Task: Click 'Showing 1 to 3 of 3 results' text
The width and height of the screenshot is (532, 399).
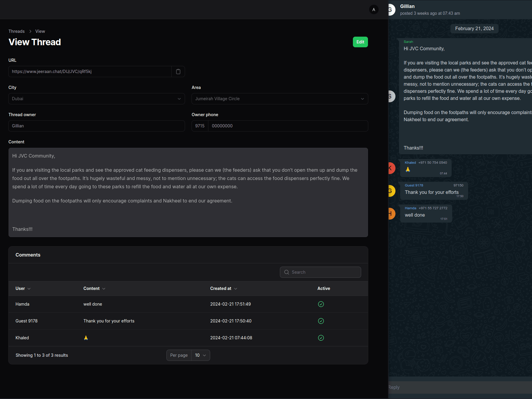Action: click(x=42, y=355)
